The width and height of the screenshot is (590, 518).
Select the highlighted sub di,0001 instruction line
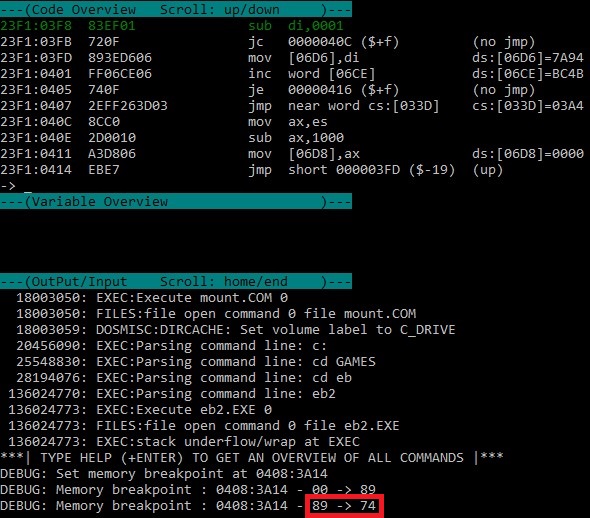[x=172, y=26]
